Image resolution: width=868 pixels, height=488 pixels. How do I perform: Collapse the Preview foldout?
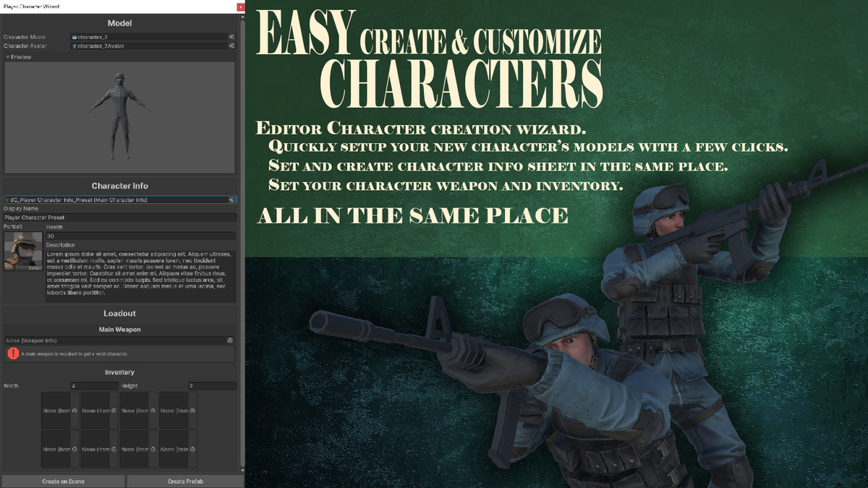point(8,57)
